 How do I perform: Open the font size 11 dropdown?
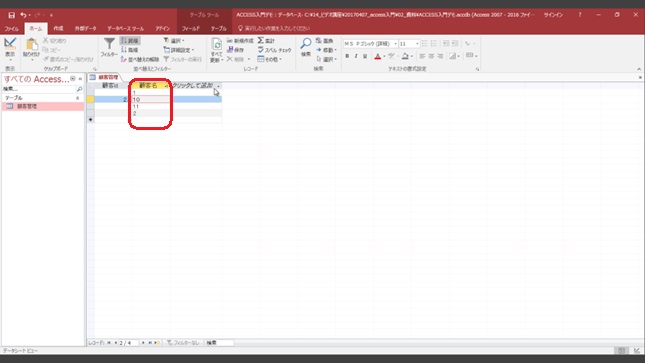417,44
